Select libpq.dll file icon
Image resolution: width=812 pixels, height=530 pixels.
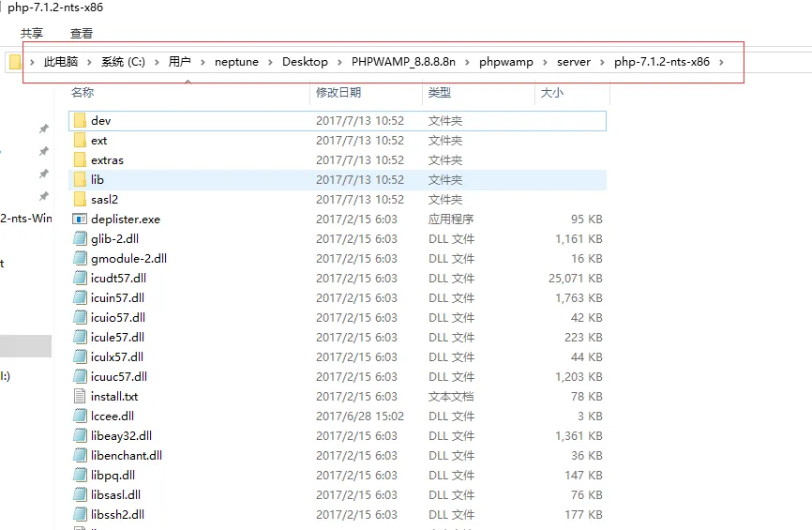[80, 475]
